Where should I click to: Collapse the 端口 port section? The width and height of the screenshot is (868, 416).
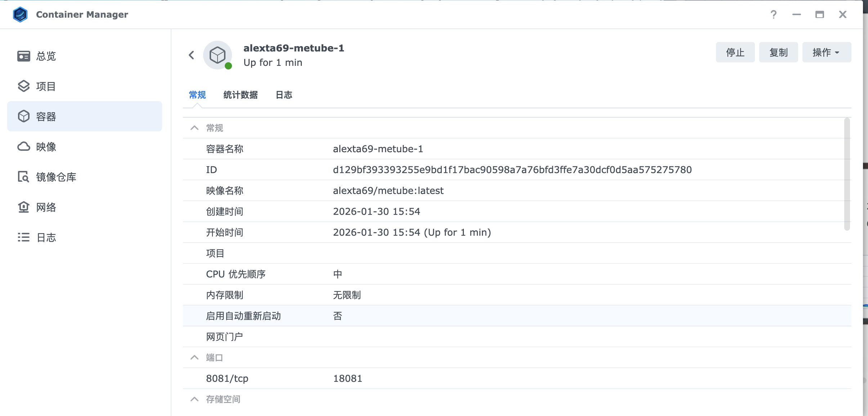pos(194,358)
